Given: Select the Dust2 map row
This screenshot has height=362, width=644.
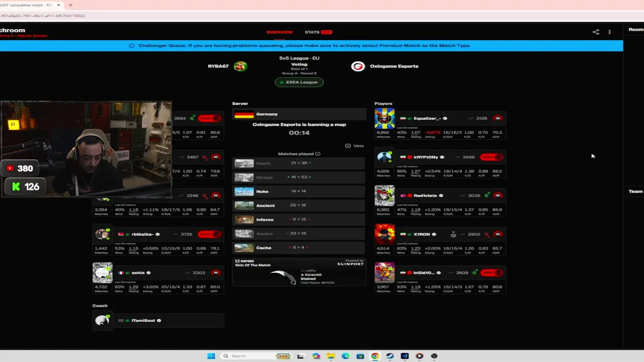Looking at the screenshot, I should (x=299, y=163).
